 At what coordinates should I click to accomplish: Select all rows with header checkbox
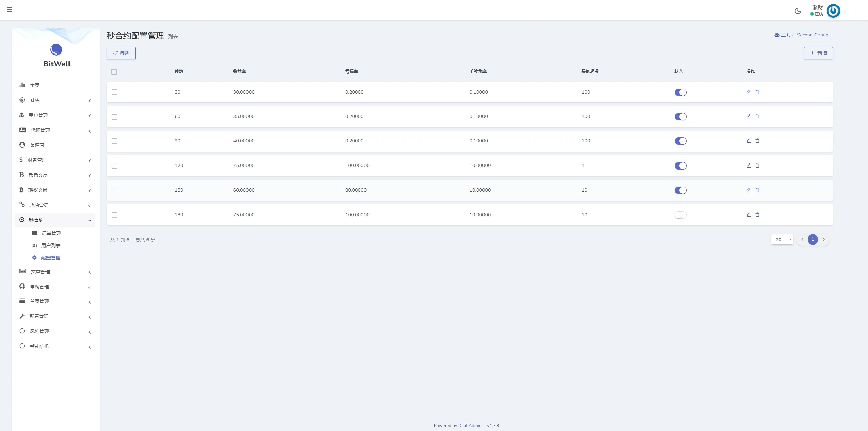click(x=114, y=72)
